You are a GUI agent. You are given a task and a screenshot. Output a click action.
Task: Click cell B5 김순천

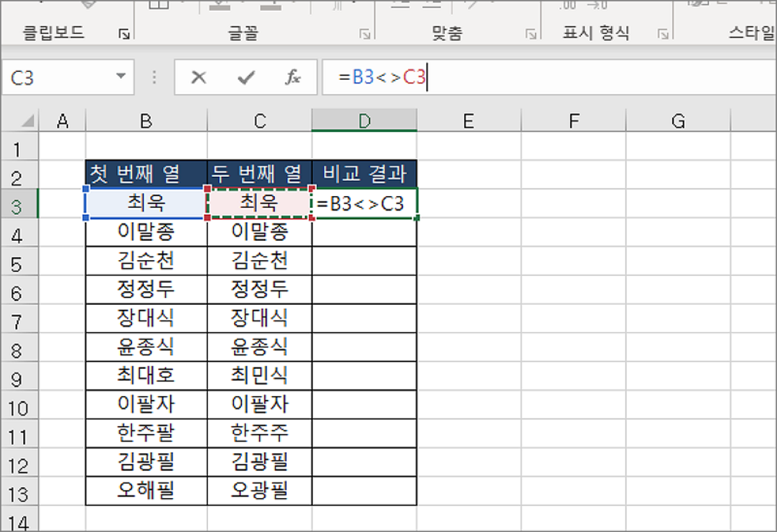coord(146,261)
